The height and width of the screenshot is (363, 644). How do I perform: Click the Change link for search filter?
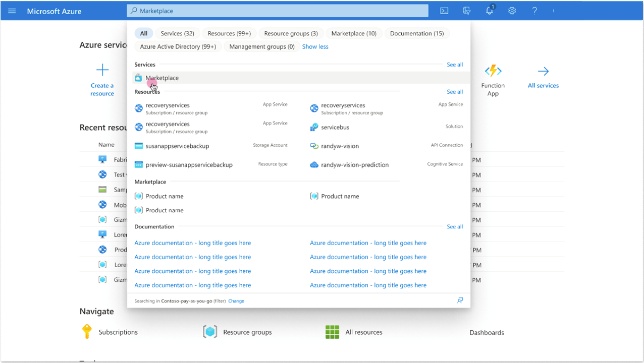(x=236, y=300)
